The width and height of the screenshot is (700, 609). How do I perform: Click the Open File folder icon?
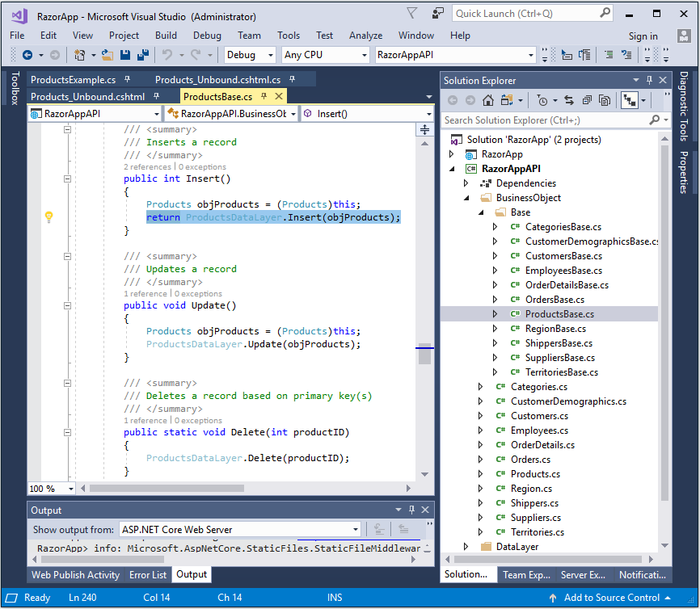click(108, 55)
